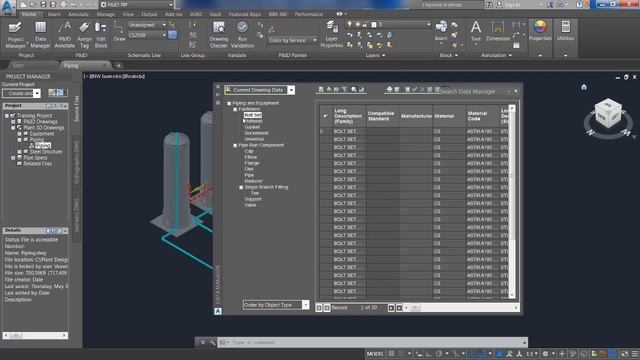The height and width of the screenshot is (360, 640).
Task: Click the print icon in Data Manager toolbar
Action: tap(389, 89)
